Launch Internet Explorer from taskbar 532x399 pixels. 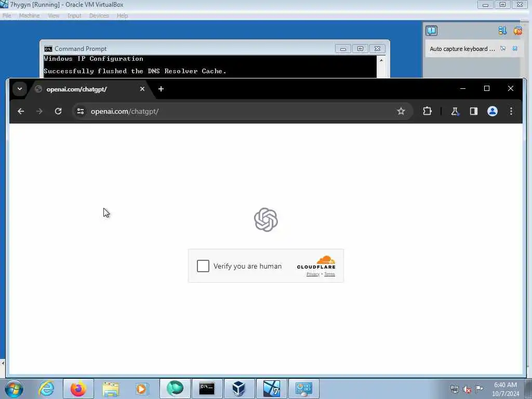[46, 389]
